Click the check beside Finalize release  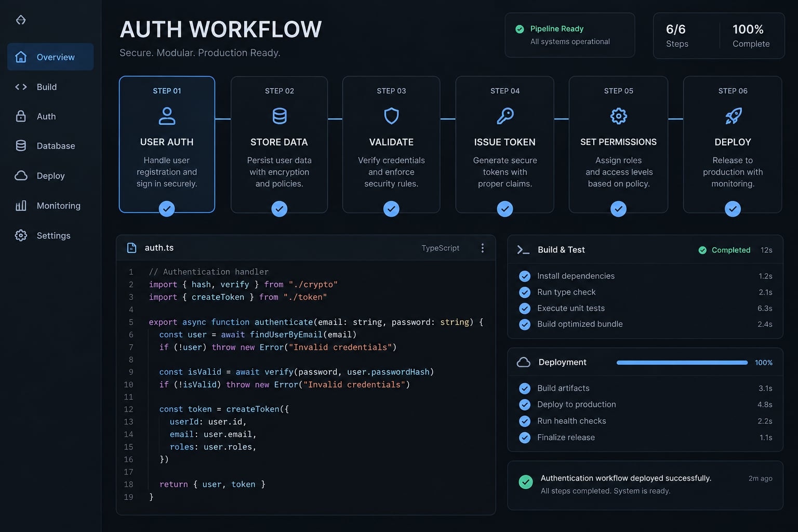pyautogui.click(x=525, y=437)
